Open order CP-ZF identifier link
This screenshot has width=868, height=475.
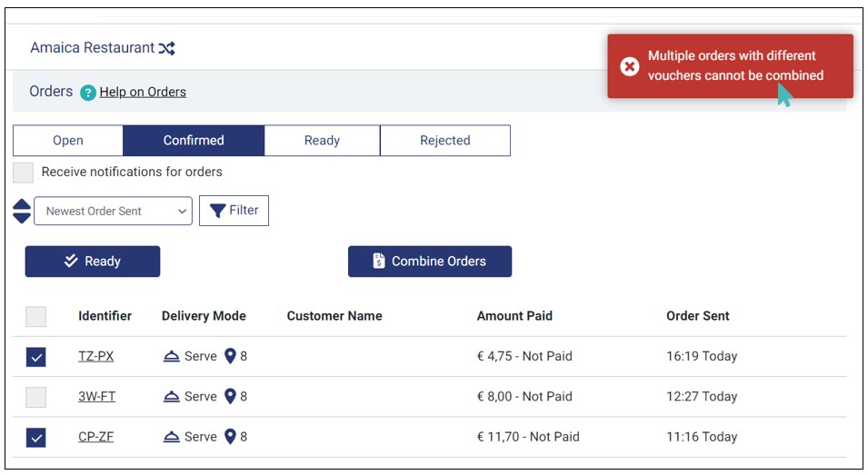point(95,437)
